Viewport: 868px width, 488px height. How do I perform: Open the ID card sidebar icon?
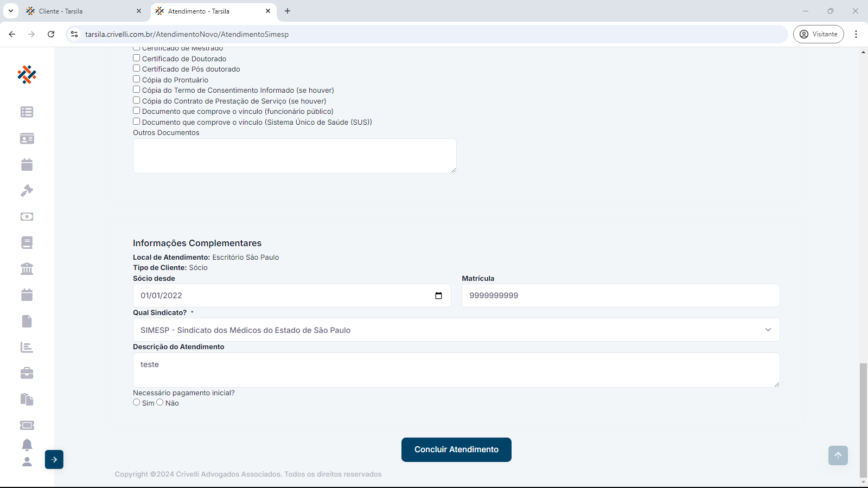(27, 139)
